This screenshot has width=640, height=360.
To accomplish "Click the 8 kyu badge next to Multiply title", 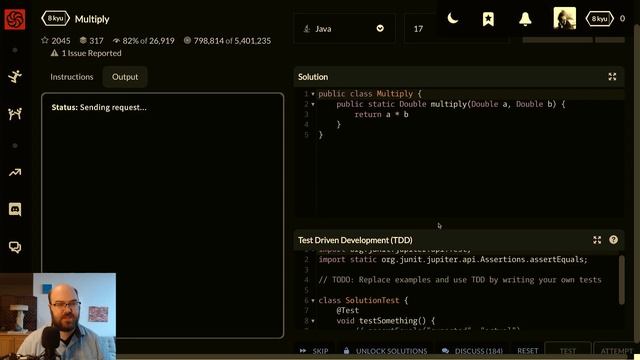I will click(56, 18).
